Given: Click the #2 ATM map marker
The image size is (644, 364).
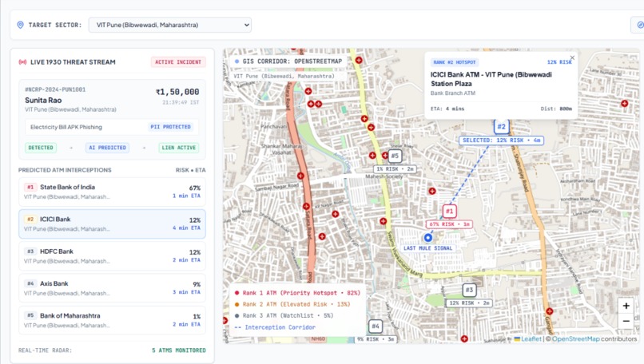Looking at the screenshot, I should [502, 126].
